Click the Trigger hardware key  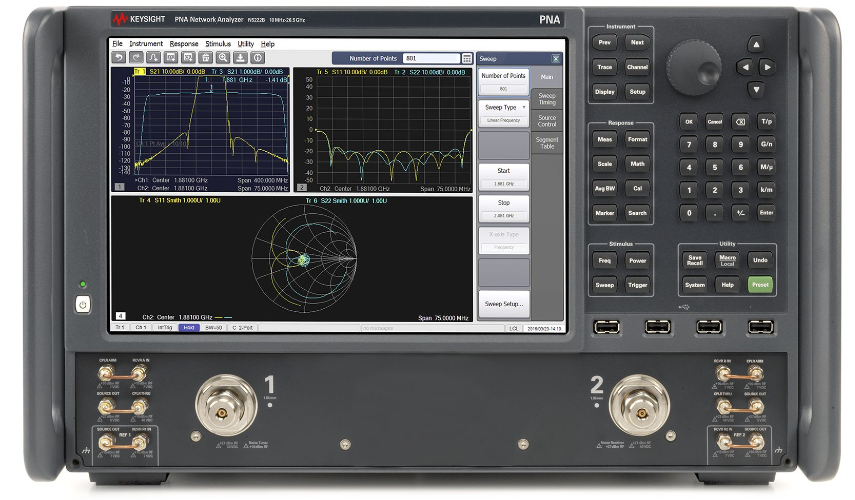[x=637, y=285]
